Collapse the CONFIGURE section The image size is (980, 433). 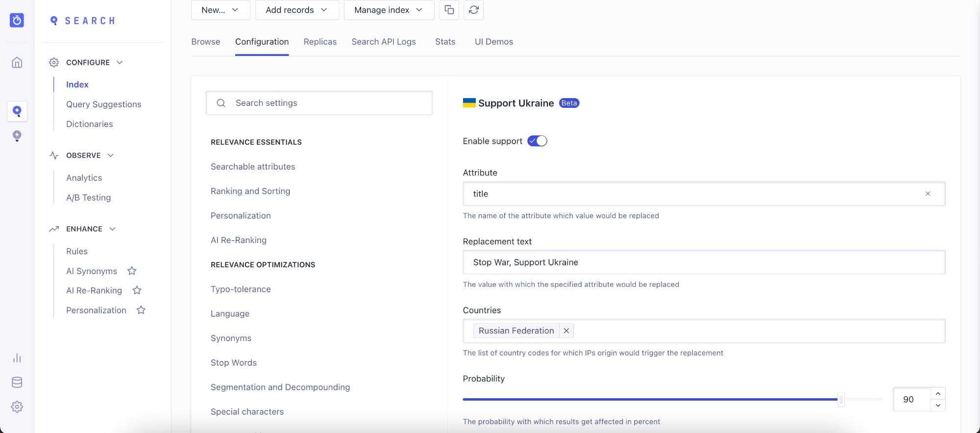(120, 62)
